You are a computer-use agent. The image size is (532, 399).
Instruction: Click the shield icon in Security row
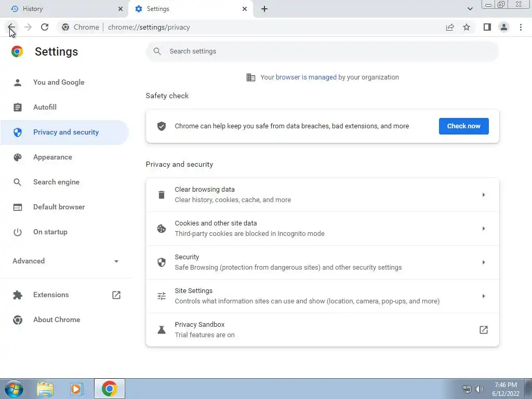click(x=162, y=262)
